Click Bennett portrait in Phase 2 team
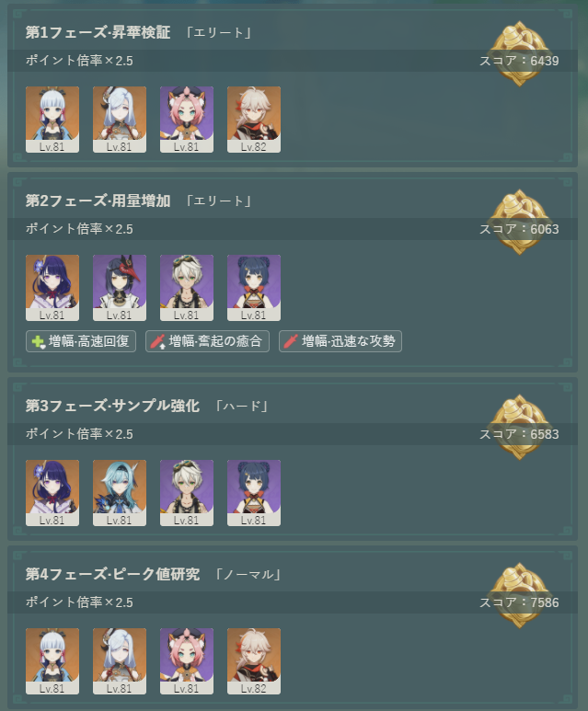 (187, 288)
